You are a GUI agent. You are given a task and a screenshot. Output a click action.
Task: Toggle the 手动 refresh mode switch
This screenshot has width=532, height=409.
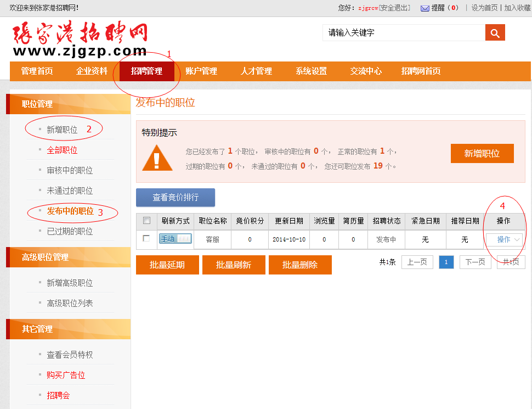176,239
